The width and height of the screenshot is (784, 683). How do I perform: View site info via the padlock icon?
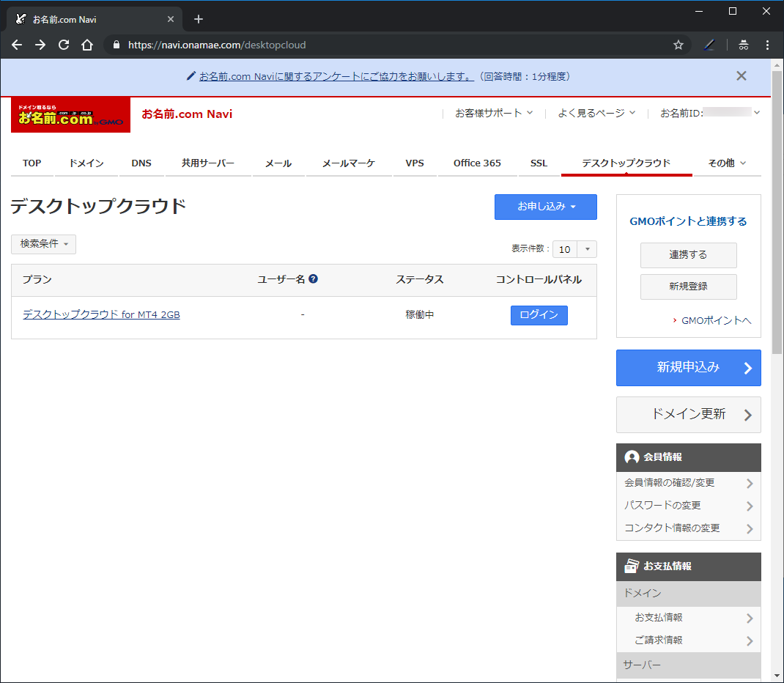coord(117,45)
